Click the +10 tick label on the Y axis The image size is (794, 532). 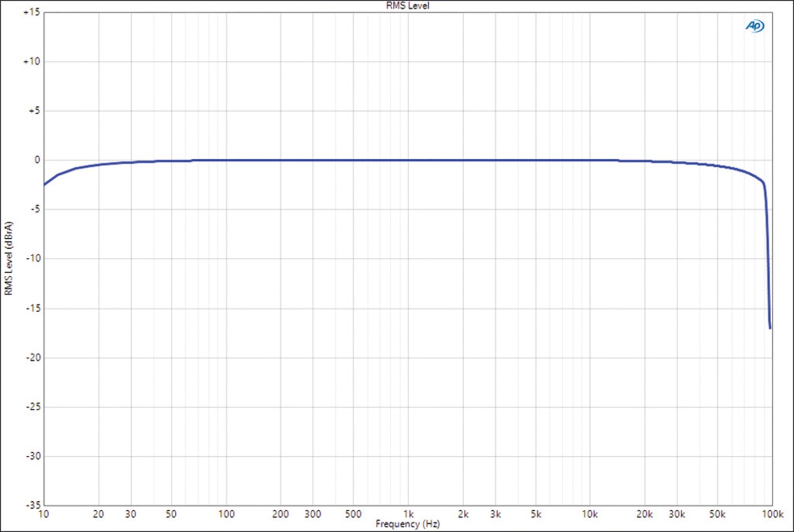point(31,61)
